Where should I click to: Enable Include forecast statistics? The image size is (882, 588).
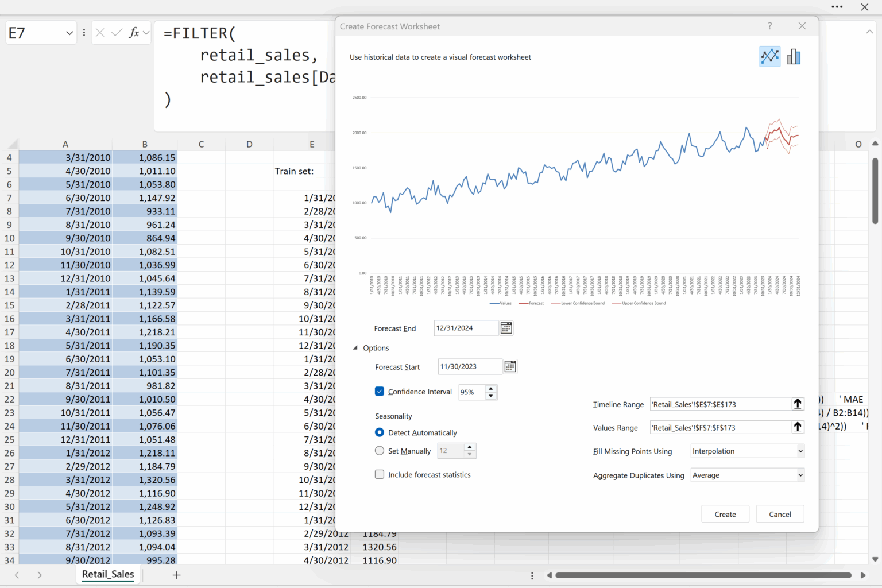380,474
